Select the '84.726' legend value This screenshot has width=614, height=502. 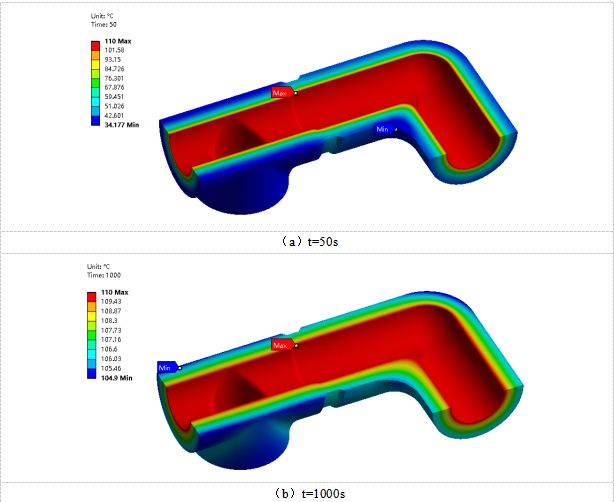114,69
